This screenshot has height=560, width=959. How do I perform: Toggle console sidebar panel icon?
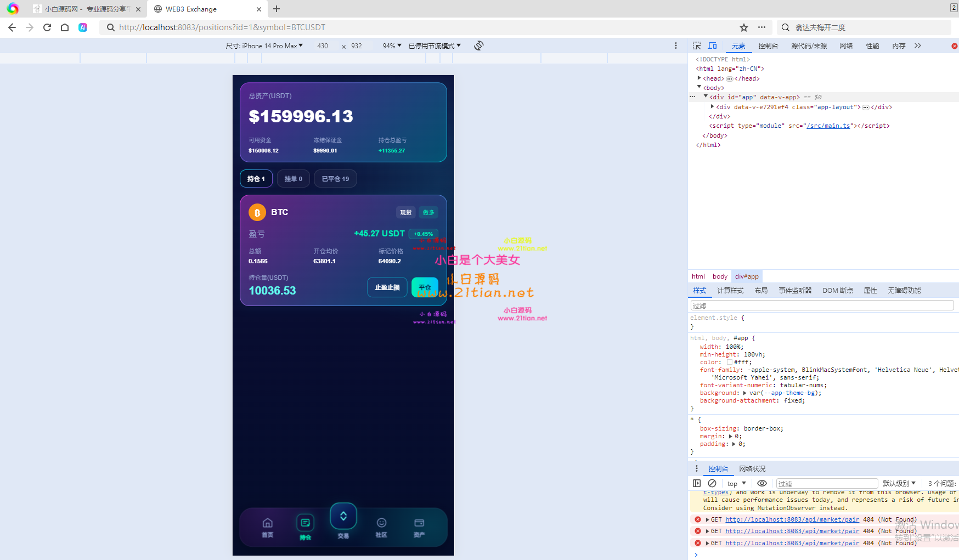coord(697,483)
